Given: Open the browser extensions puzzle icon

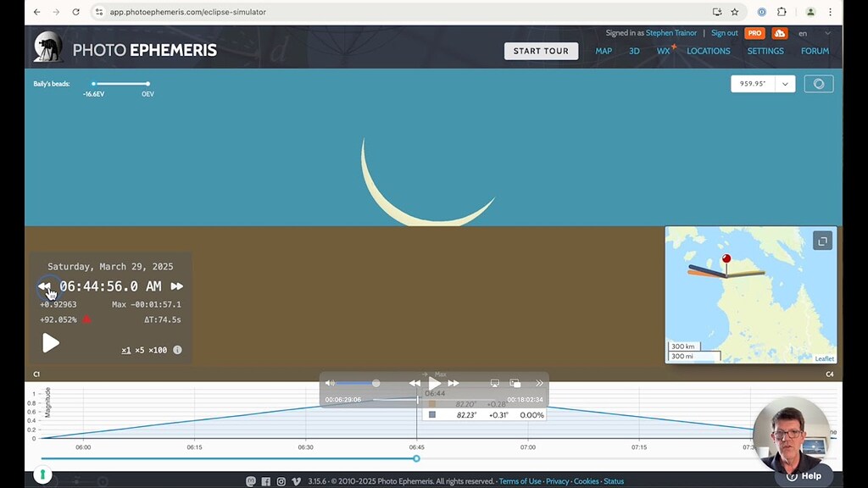Looking at the screenshot, I should click(782, 12).
